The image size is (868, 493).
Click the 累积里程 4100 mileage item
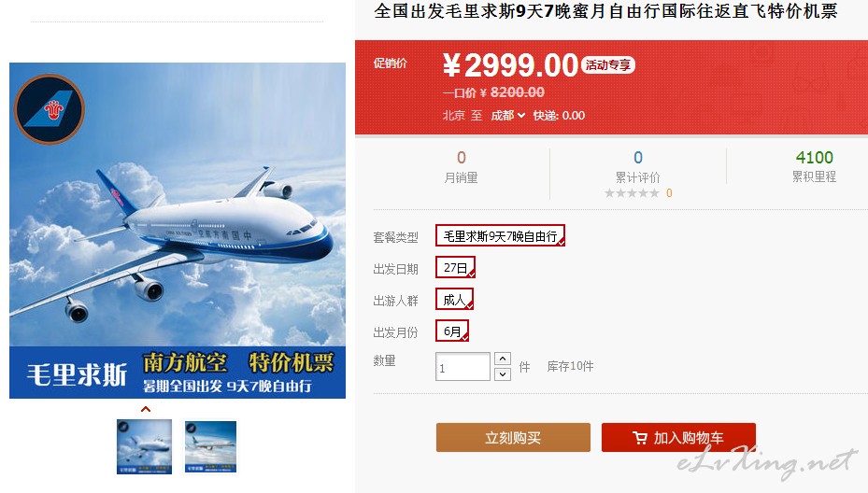814,166
